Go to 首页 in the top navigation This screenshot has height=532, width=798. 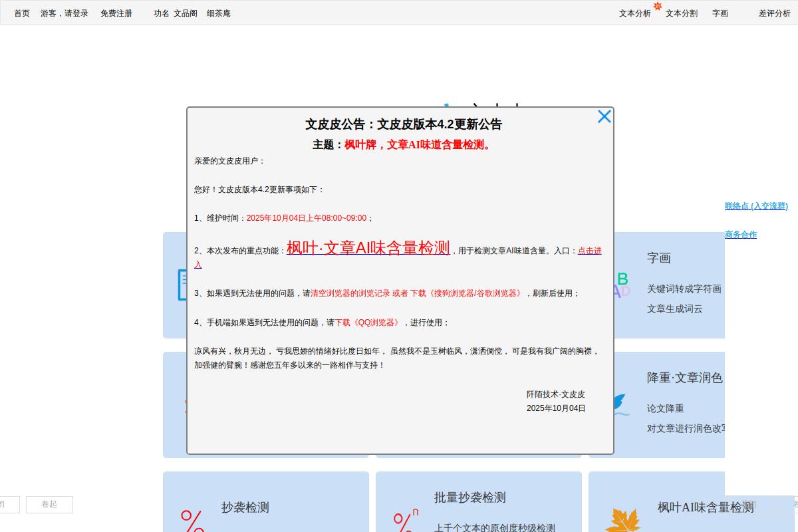[x=22, y=13]
